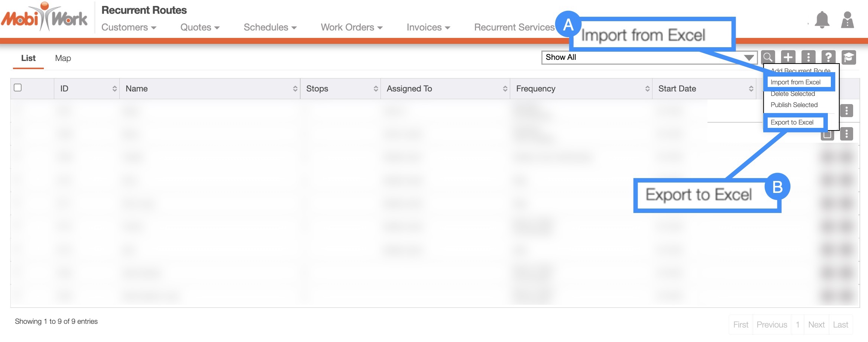
Task: Go to the Next page
Action: click(x=816, y=325)
